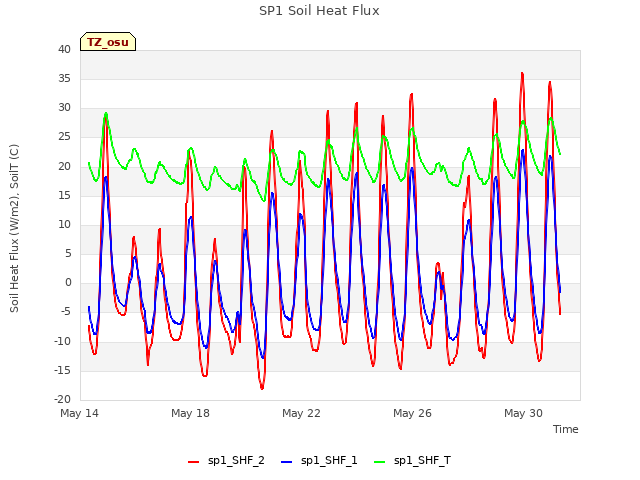Click the 25 y-axis tick label
This screenshot has height=480, width=640.
coord(64,137)
